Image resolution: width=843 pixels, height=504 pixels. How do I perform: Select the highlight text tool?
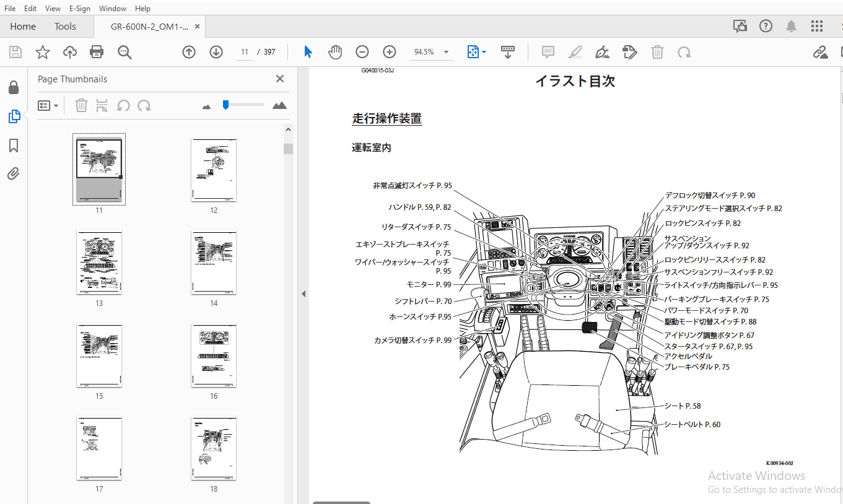pos(575,52)
